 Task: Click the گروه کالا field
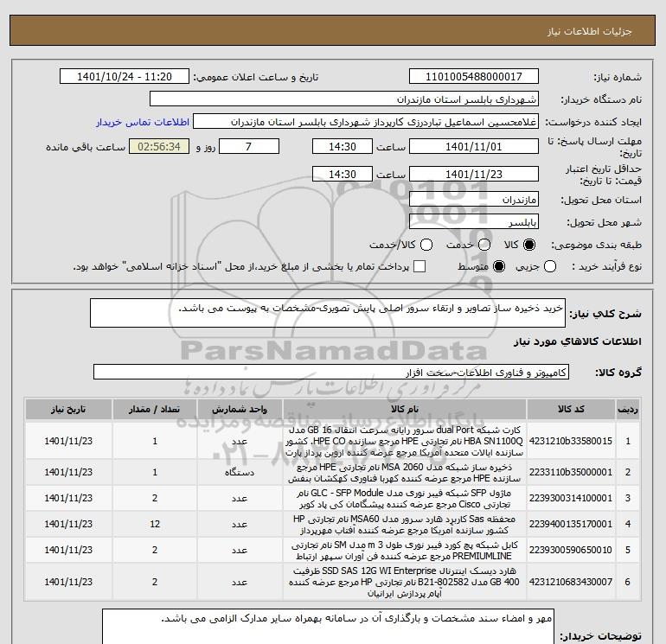click(331, 373)
